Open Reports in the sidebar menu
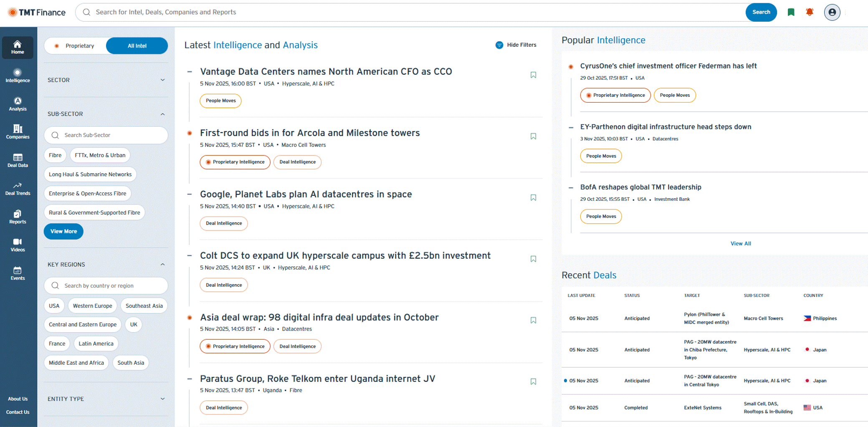 click(x=18, y=217)
